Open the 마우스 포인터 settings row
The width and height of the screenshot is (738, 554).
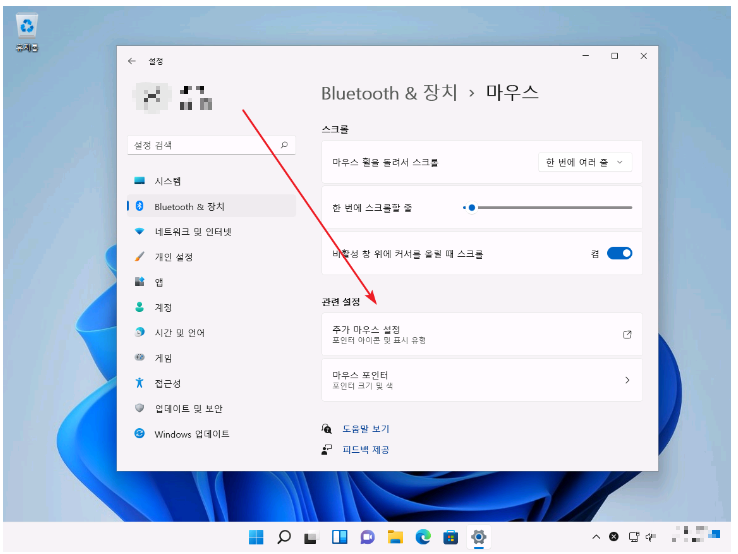(481, 380)
